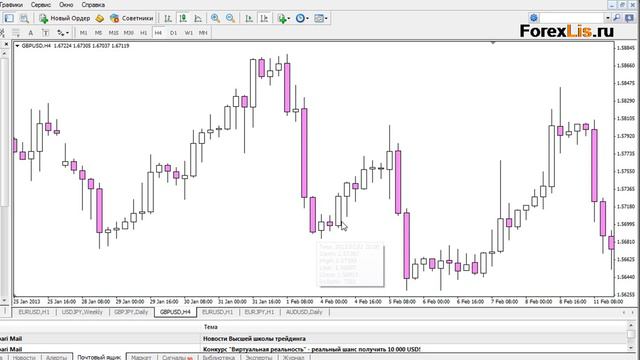640x360 pixels.
Task: Zoom in on the chart
Action: click(x=215, y=18)
